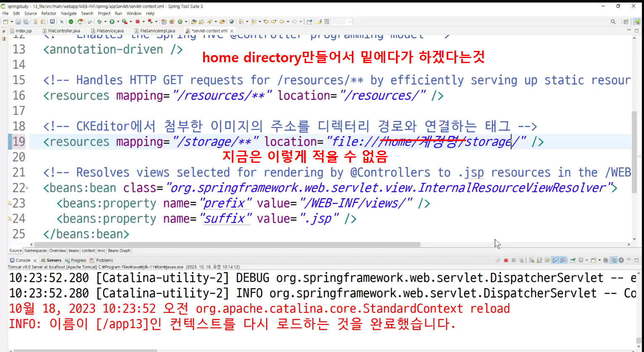The width and height of the screenshot is (644, 352).
Task: Click the editor horizontal scrollbar
Action: 227,244
